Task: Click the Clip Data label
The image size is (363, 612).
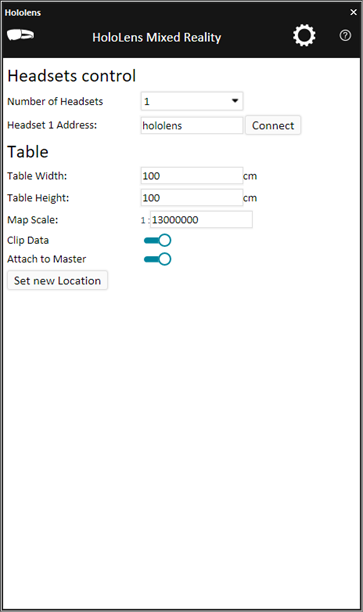Action: tap(28, 240)
